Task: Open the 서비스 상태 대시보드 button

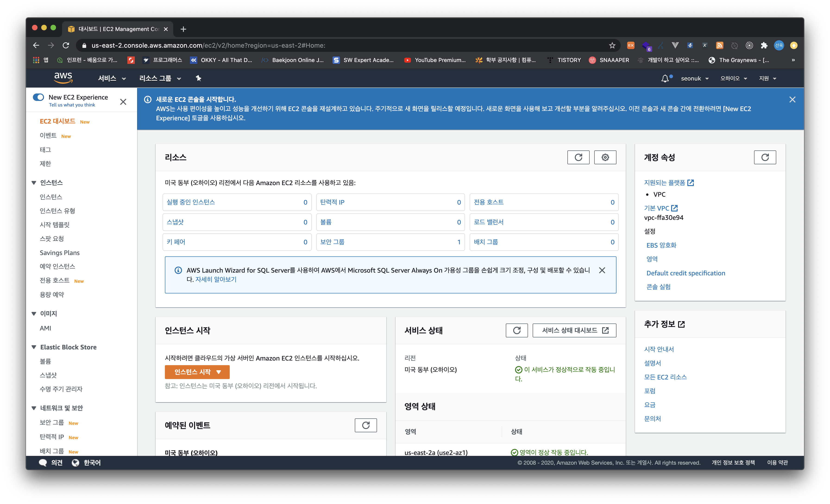Action: (x=574, y=330)
